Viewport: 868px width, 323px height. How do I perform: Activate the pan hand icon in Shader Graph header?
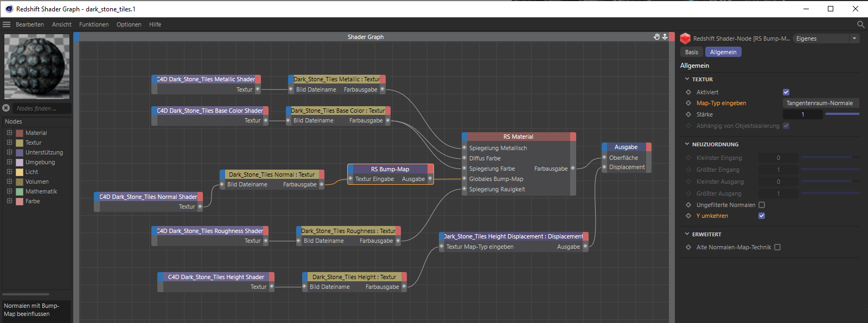tap(656, 37)
